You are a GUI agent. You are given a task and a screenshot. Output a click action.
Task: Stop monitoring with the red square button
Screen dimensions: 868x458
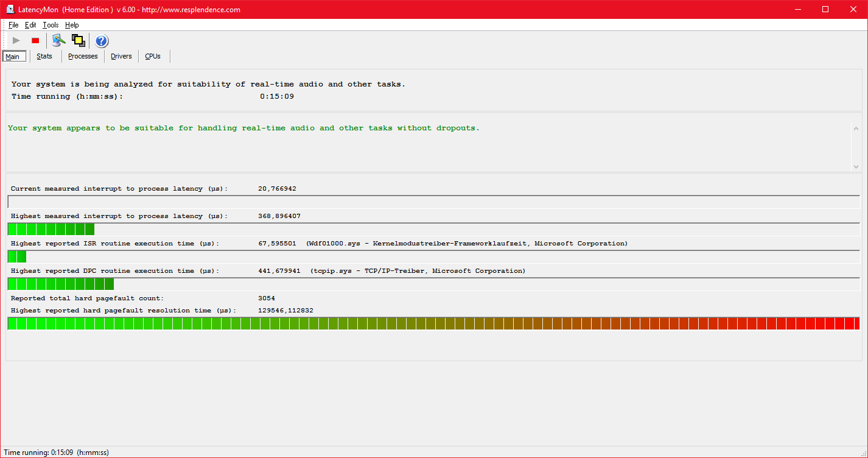(35, 41)
